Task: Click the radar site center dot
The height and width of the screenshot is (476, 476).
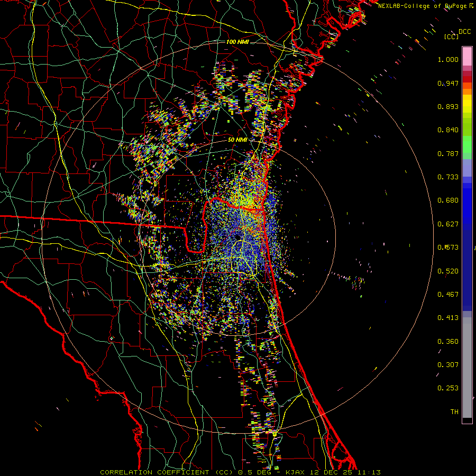Action: [236, 237]
